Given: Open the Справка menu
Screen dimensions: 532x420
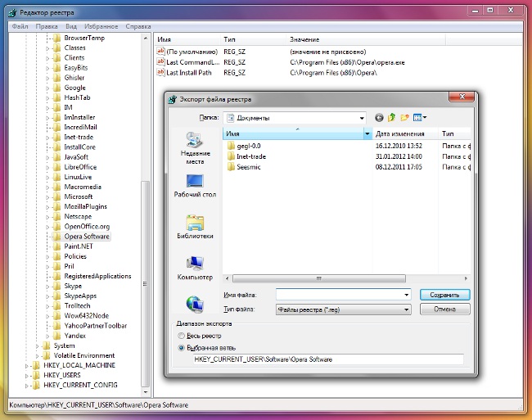Looking at the screenshot, I should pos(138,26).
